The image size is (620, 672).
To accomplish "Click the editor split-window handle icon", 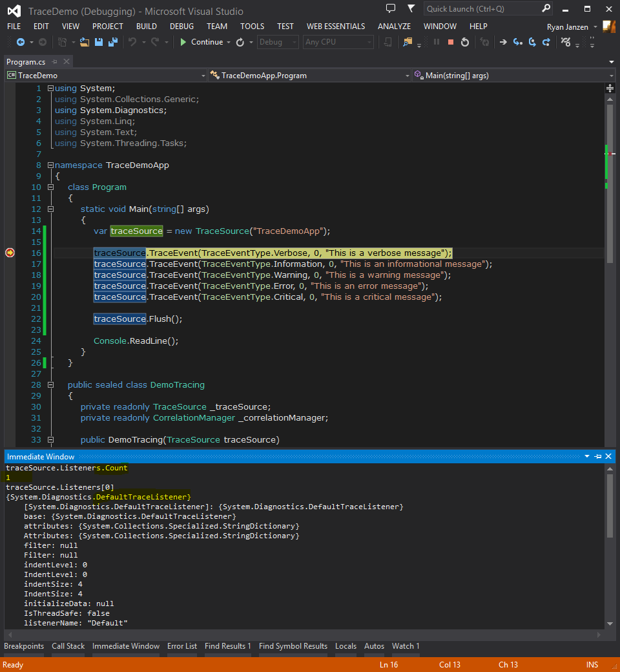I will (610, 89).
